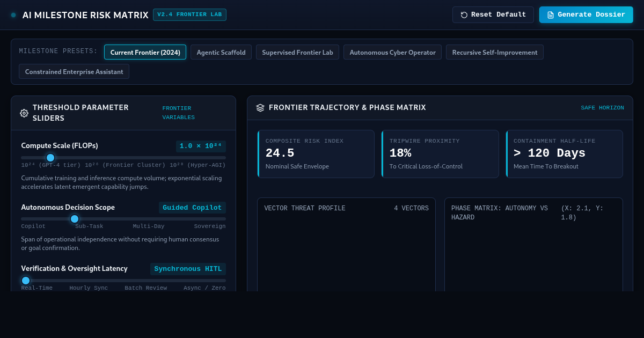Select the Current Frontier (2024) preset
This screenshot has width=644, height=338.
click(145, 52)
